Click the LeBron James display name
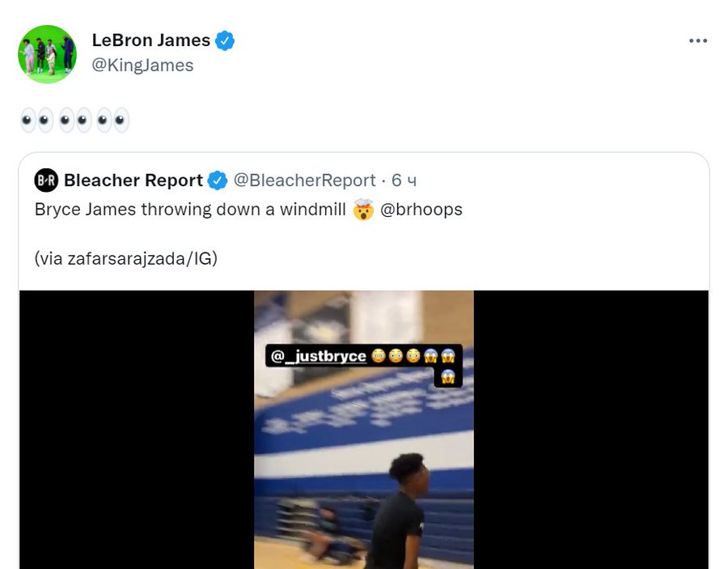 151,40
